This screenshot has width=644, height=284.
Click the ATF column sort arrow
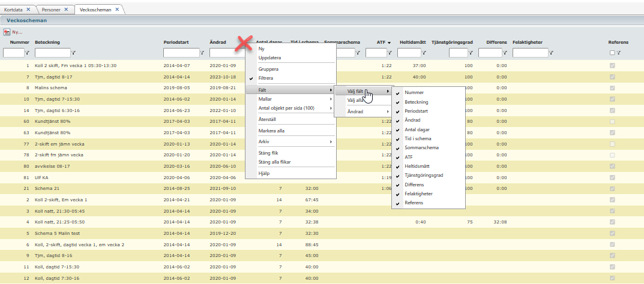(x=389, y=42)
